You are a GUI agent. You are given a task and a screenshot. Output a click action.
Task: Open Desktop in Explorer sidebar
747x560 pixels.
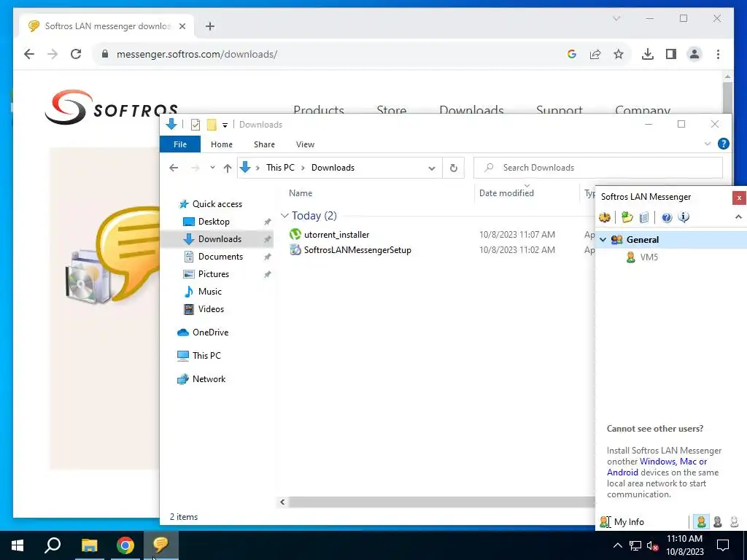(x=214, y=222)
